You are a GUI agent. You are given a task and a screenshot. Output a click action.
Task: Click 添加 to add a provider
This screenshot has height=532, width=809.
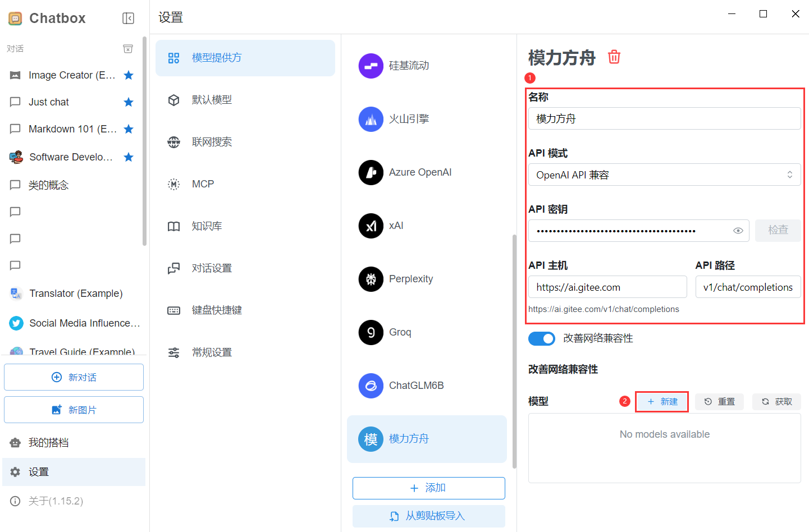tap(428, 488)
